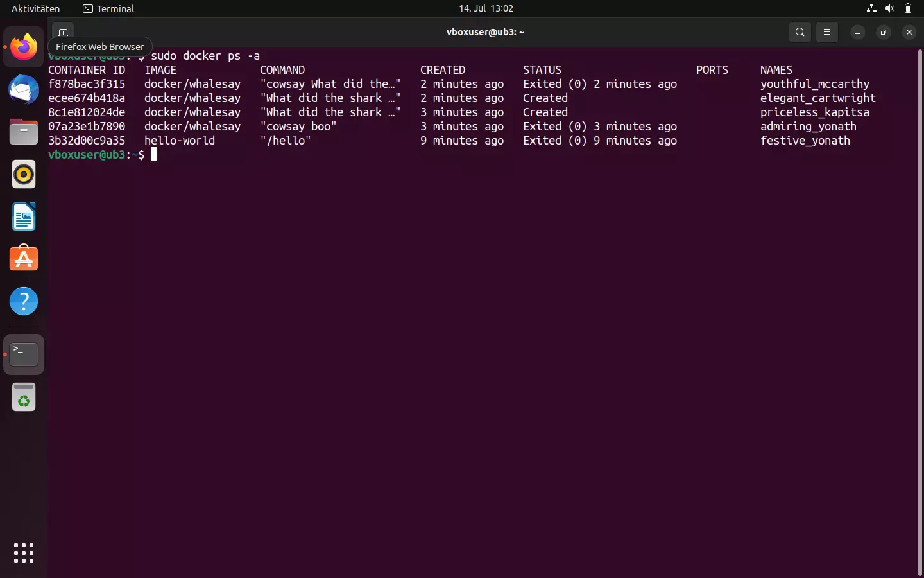Image resolution: width=924 pixels, height=578 pixels.
Task: Open the terminal hamburger menu
Action: pyautogui.click(x=827, y=32)
